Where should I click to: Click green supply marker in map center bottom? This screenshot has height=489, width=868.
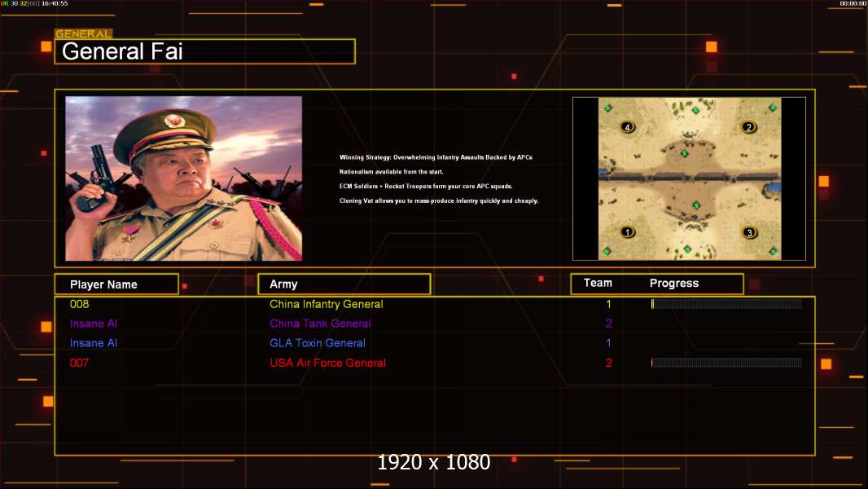click(x=696, y=205)
